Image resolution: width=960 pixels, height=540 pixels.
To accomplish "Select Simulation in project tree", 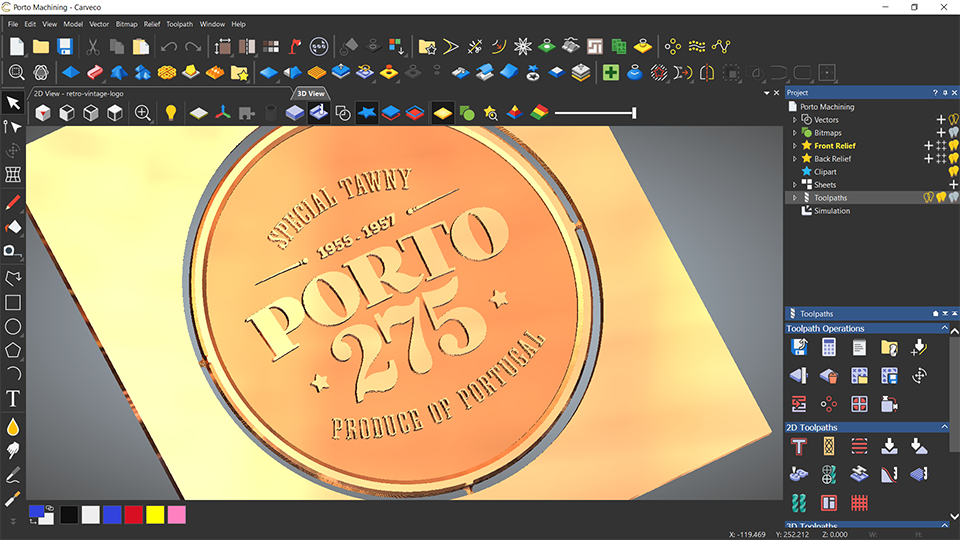I will point(831,211).
